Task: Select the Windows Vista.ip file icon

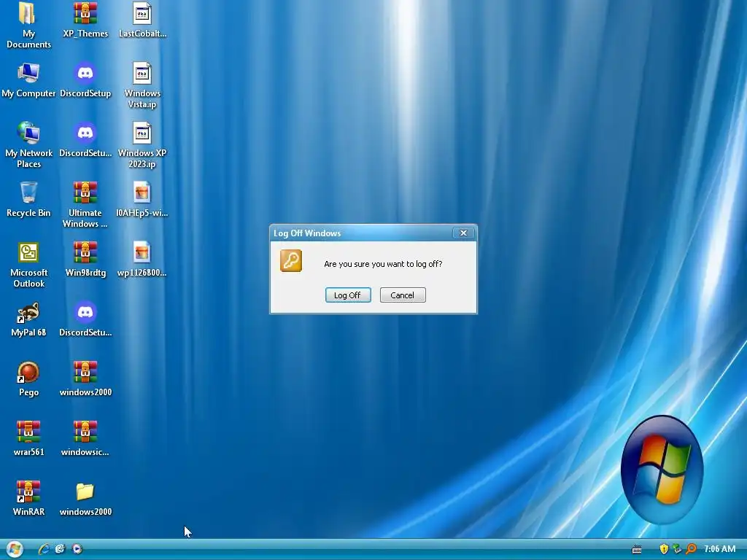Action: pyautogui.click(x=142, y=85)
